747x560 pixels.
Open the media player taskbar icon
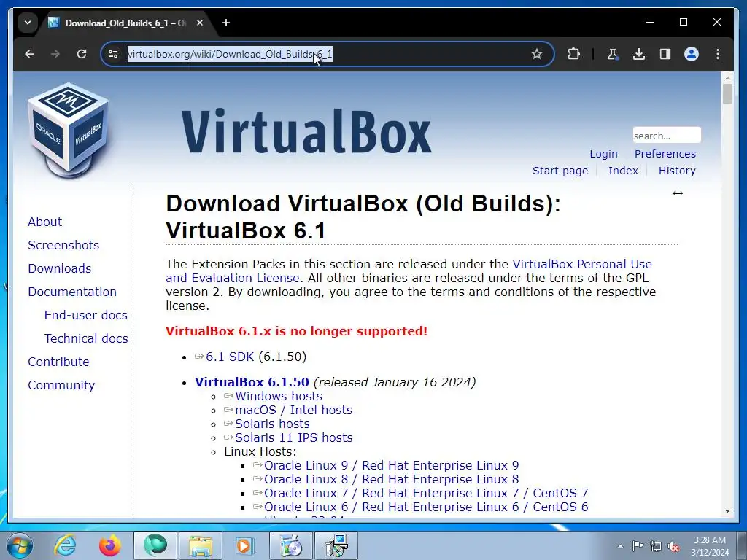pos(246,545)
